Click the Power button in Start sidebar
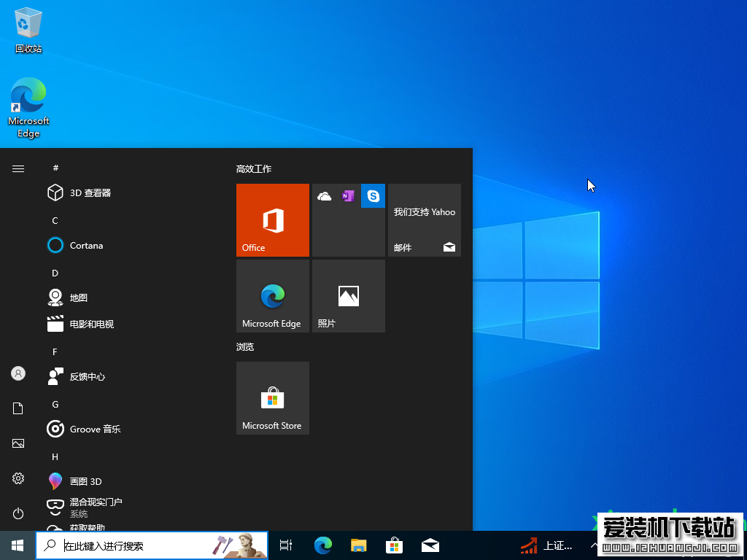 click(18, 513)
